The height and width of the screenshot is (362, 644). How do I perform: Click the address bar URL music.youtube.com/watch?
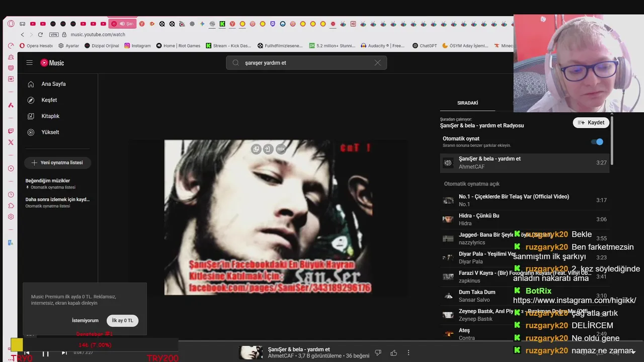98,35
